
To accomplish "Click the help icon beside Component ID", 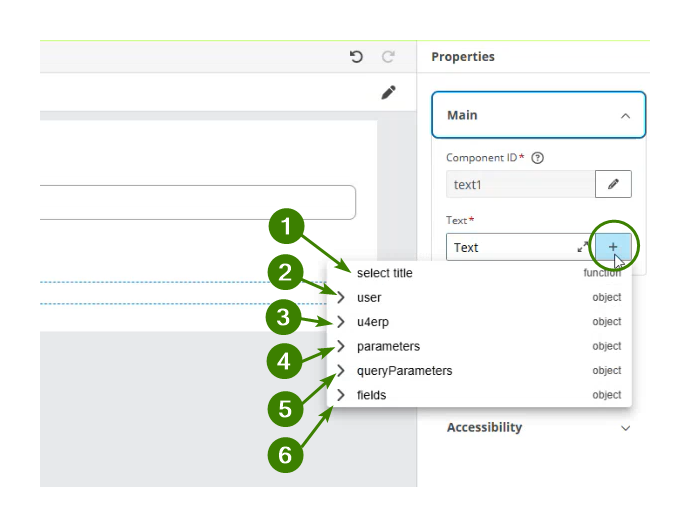I will pyautogui.click(x=537, y=158).
